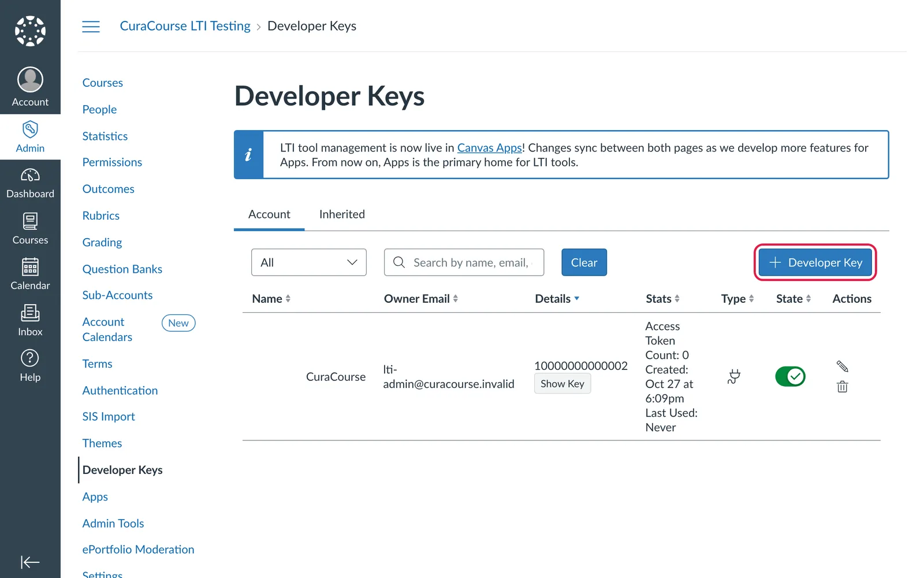
Task: Open Authentication settings link
Action: [x=120, y=391]
